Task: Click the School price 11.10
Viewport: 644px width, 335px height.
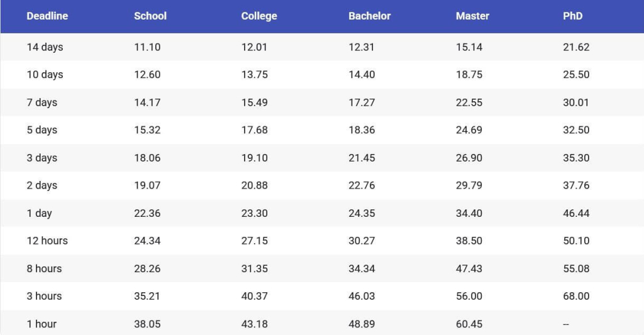Action: click(x=147, y=47)
